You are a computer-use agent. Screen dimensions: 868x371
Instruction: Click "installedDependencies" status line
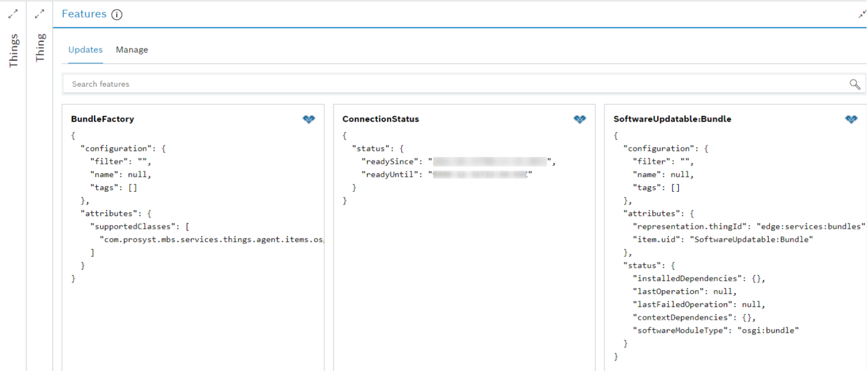point(699,279)
